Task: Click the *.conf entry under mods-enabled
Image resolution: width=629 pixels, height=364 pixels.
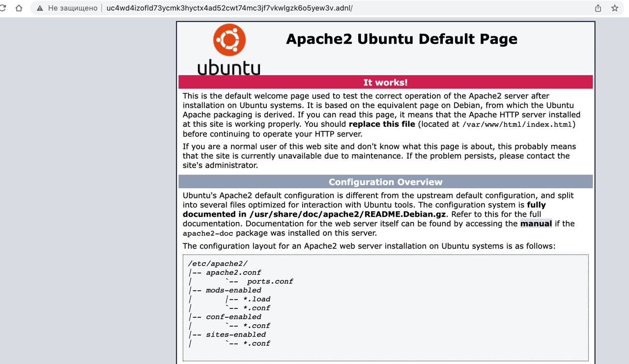Action: (257, 308)
